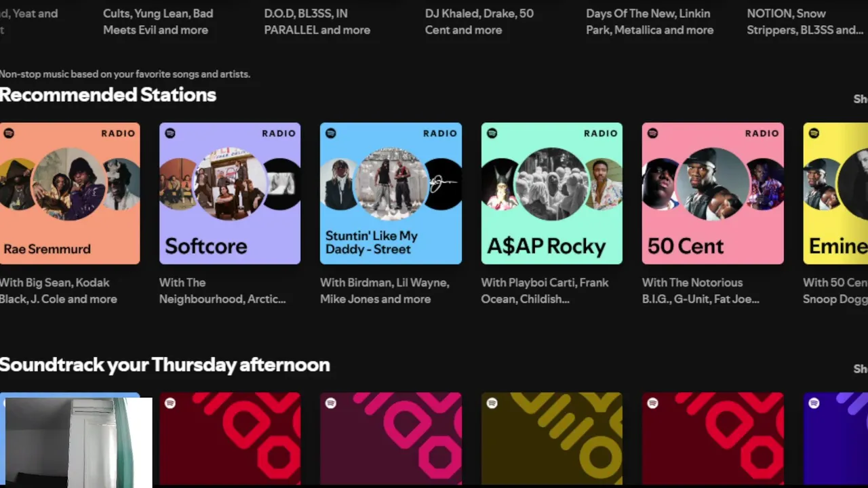Viewport: 868px width, 488px height.
Task: Click the Recommended Stations heading
Action: coord(108,95)
